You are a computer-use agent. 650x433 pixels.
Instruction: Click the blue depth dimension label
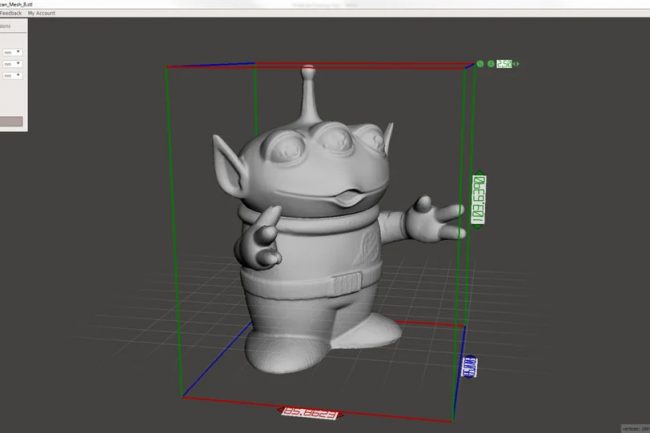471,367
